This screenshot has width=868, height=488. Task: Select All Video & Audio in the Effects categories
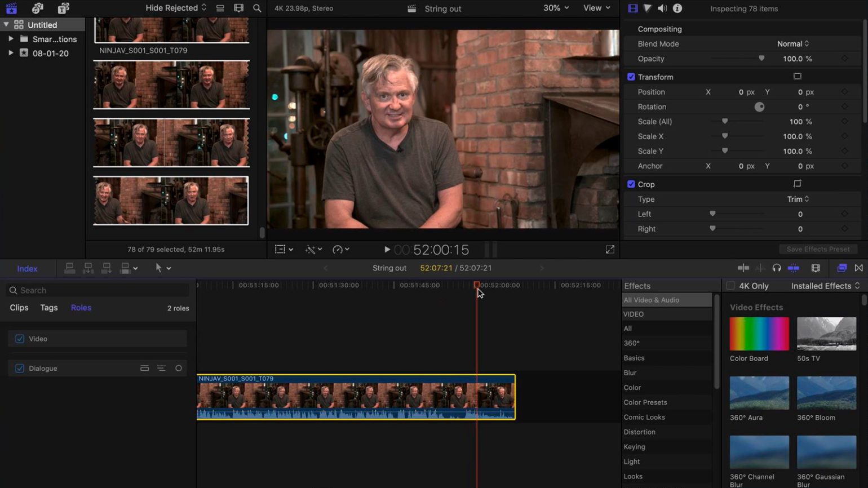pos(651,299)
